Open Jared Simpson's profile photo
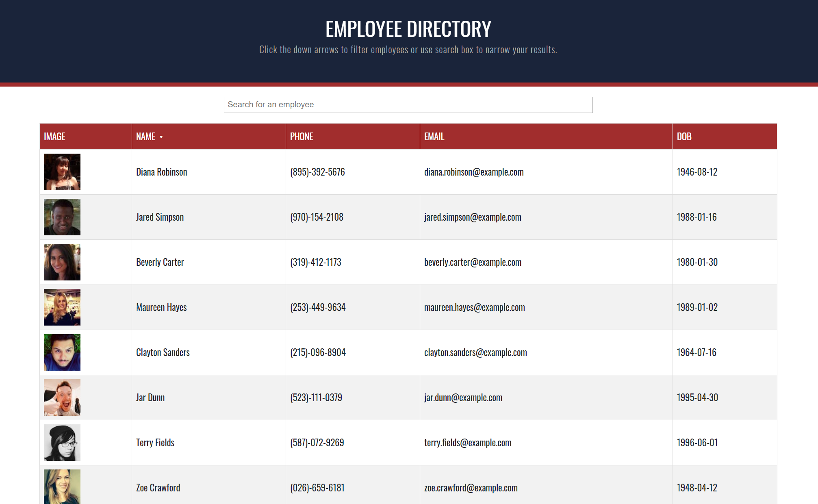 (x=62, y=217)
